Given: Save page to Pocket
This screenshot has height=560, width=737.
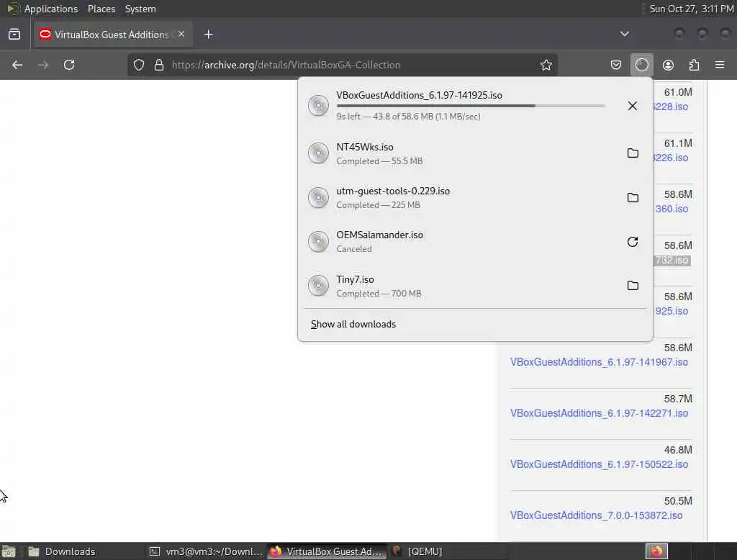Looking at the screenshot, I should tap(616, 65).
